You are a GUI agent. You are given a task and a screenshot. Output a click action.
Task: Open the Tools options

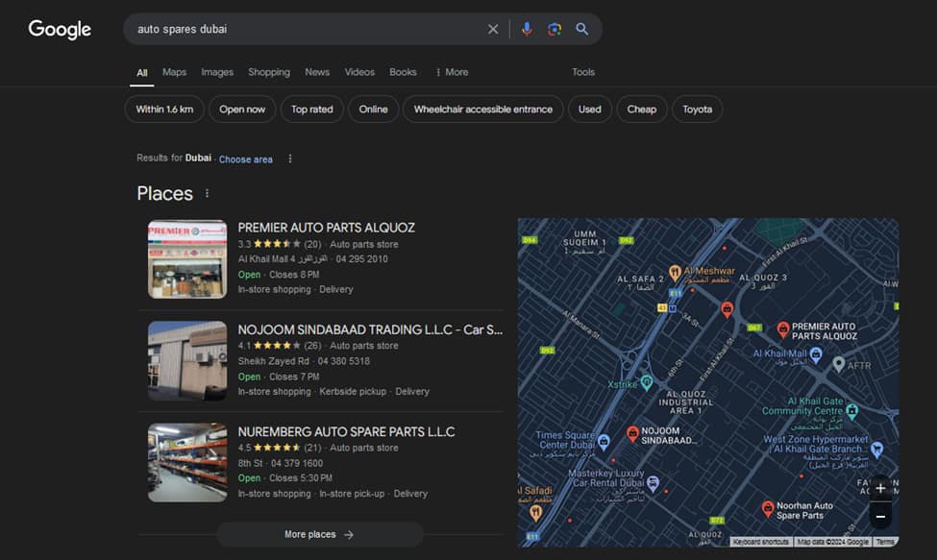[x=582, y=71]
